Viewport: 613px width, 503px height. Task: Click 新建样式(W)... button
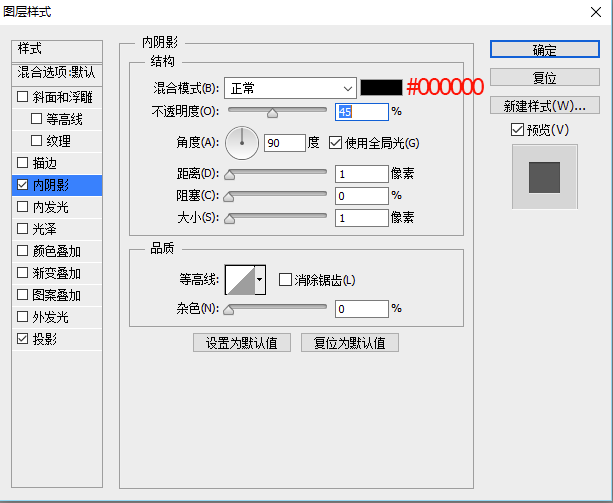(544, 105)
